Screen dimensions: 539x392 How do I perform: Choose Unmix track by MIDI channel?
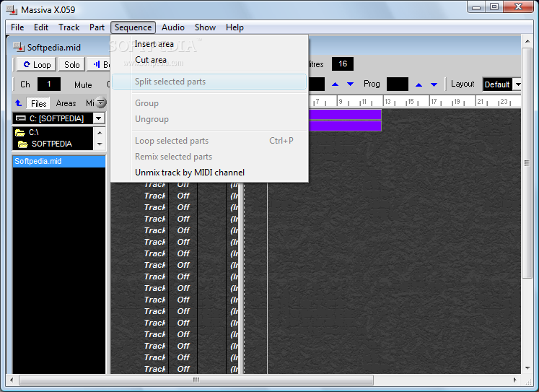[209, 173]
